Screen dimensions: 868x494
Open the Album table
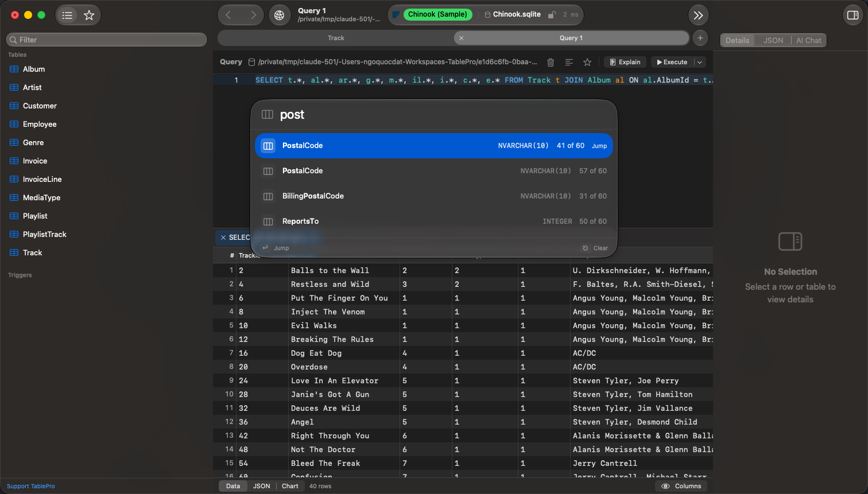coord(34,69)
